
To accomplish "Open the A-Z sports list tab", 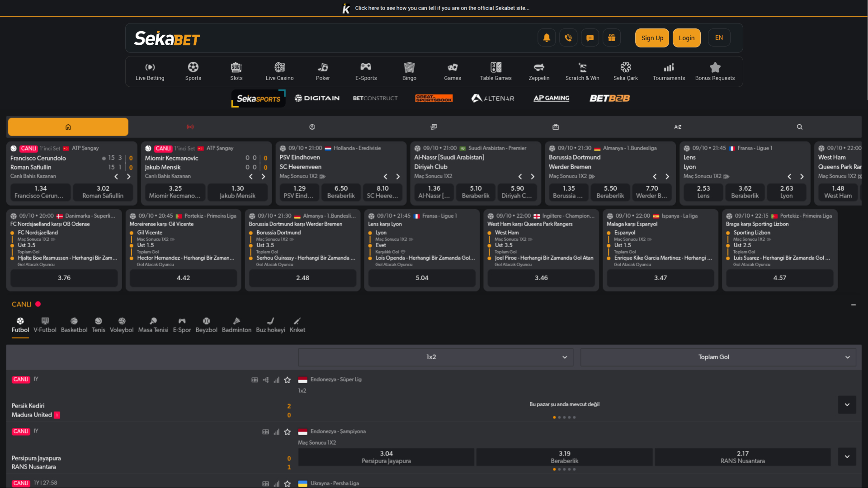I will [678, 127].
